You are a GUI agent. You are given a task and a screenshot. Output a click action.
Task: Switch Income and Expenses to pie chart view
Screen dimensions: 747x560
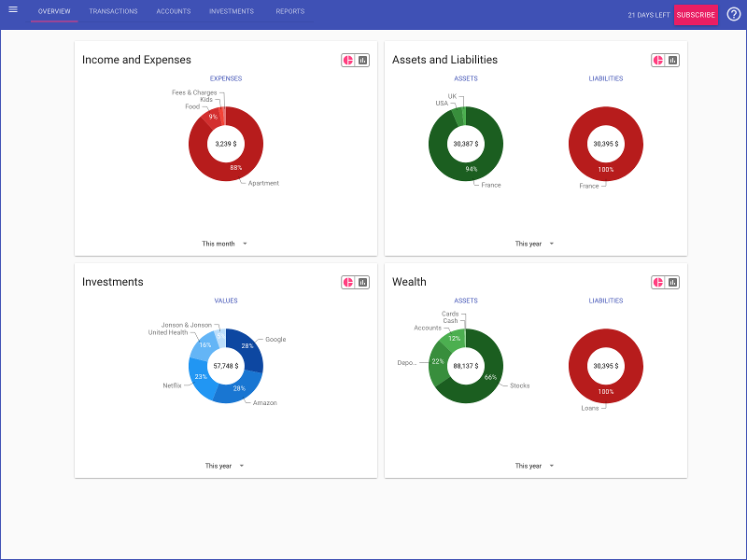tap(348, 60)
